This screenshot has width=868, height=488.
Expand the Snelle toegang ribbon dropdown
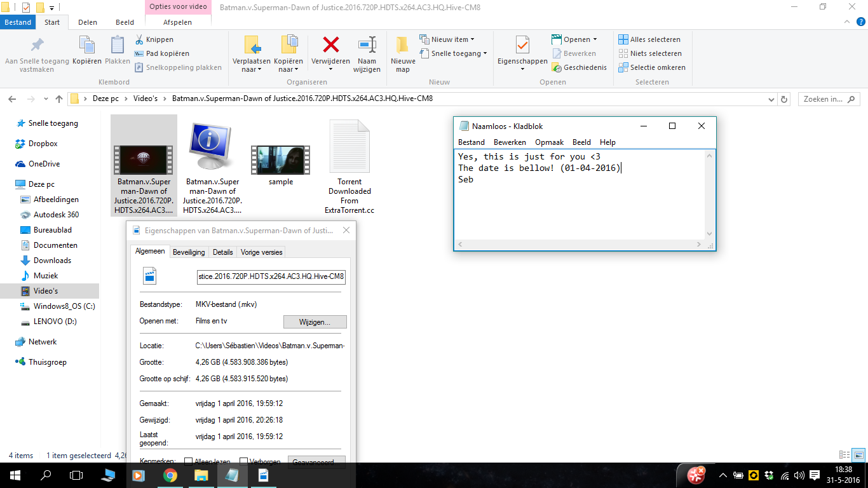[453, 53]
